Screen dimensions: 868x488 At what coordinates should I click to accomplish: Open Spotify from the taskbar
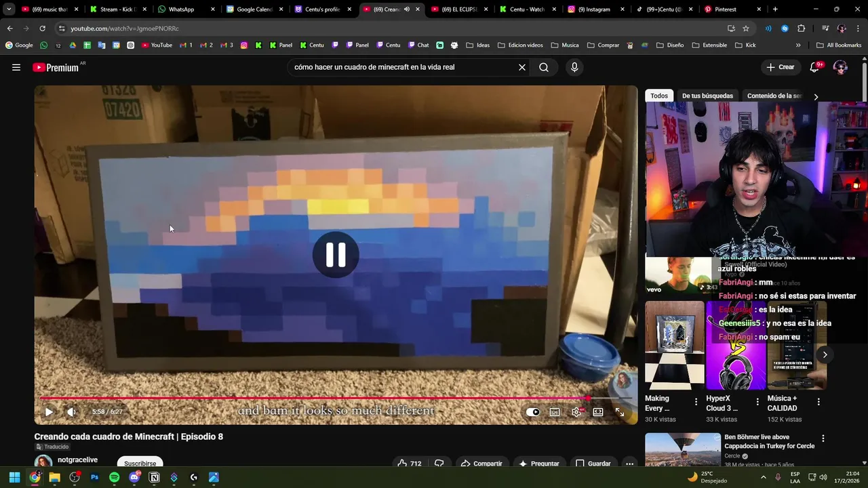point(114,477)
